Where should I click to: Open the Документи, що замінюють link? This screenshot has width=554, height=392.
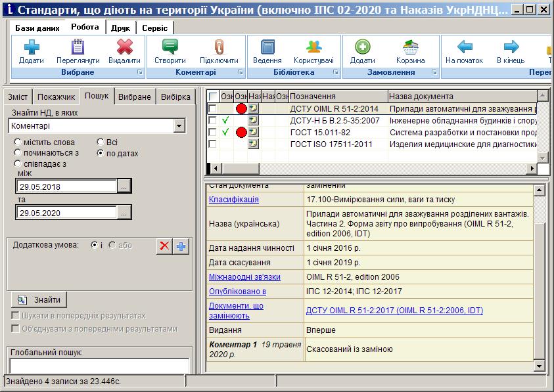[236, 311]
